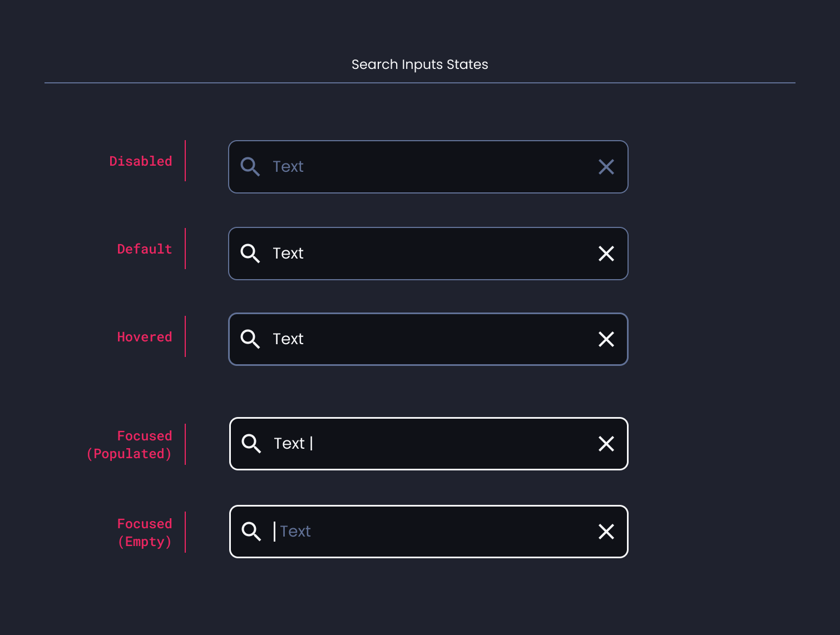
Task: Click the Search Inputs States title
Action: [419, 64]
